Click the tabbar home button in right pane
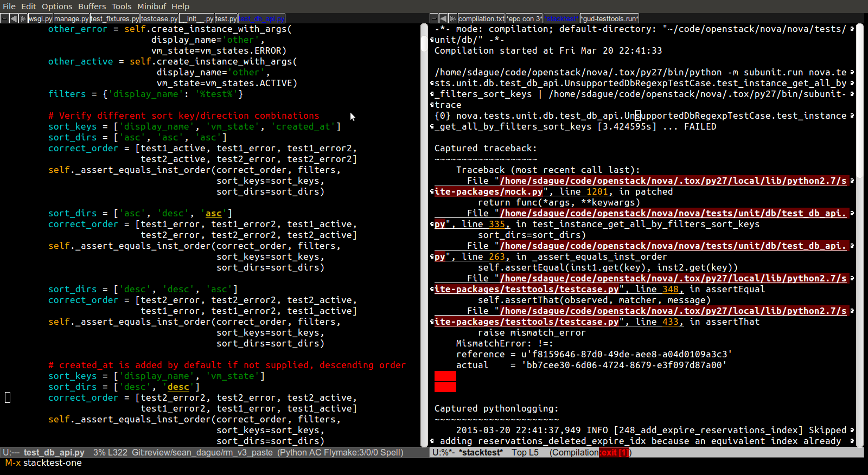Image resolution: width=868 pixels, height=475 pixels. 434,18
